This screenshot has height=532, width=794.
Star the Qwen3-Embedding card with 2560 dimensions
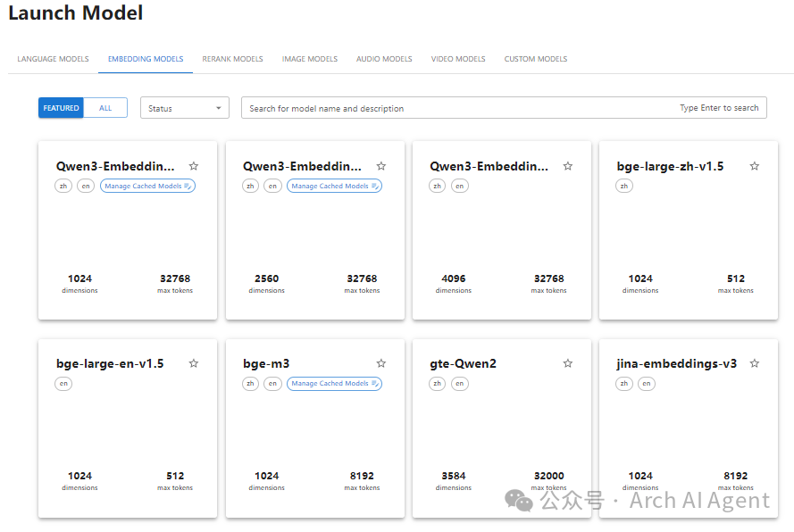381,166
